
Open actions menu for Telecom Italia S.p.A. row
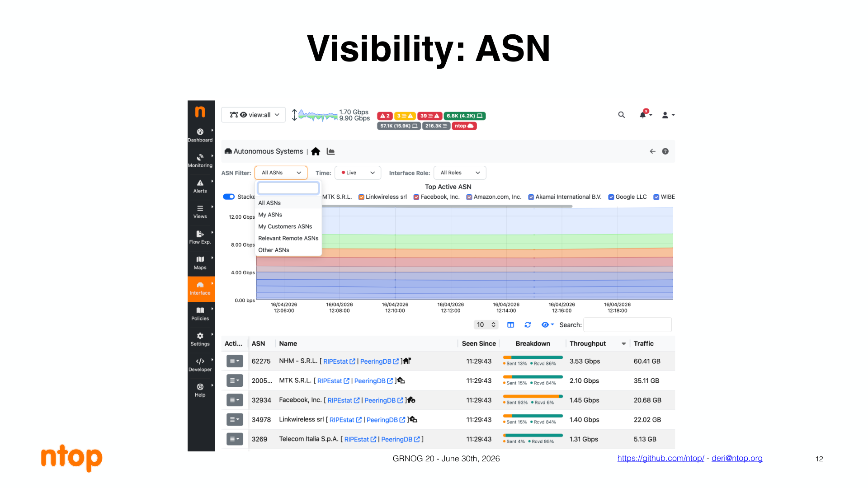coord(235,439)
